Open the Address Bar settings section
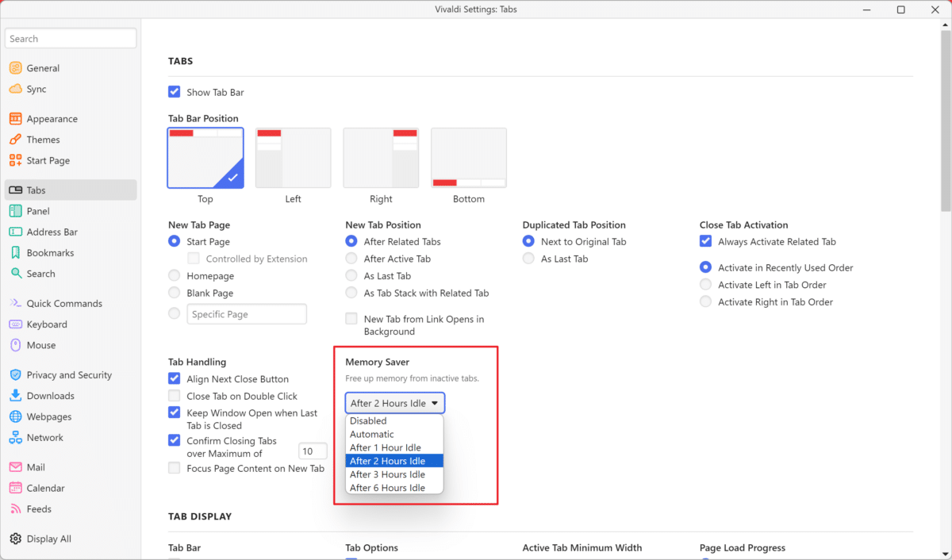The height and width of the screenshot is (560, 952). tap(51, 231)
